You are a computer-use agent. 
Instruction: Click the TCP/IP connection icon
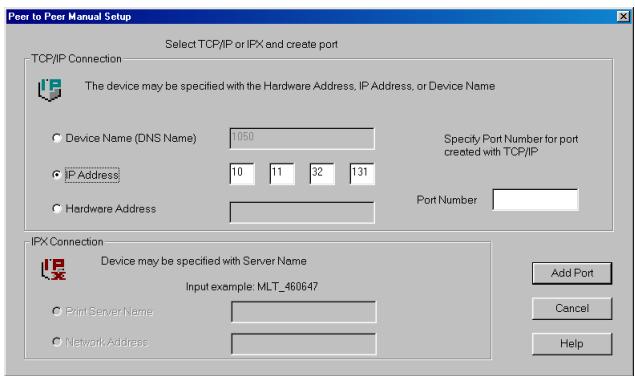(50, 90)
